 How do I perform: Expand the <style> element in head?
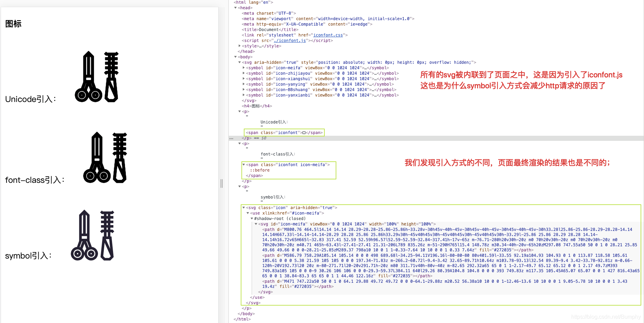[x=240, y=46]
